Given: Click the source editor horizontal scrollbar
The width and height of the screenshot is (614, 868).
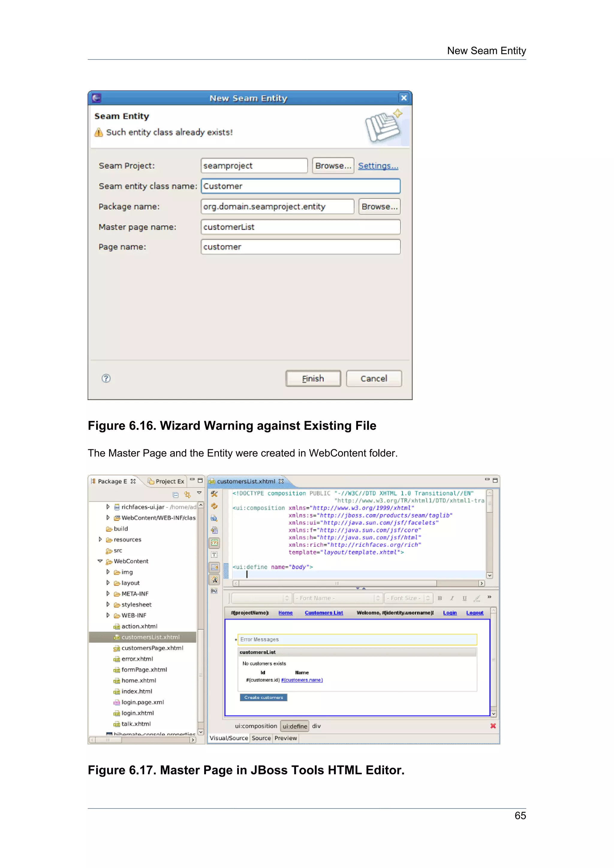Looking at the screenshot, I should pos(359,583).
